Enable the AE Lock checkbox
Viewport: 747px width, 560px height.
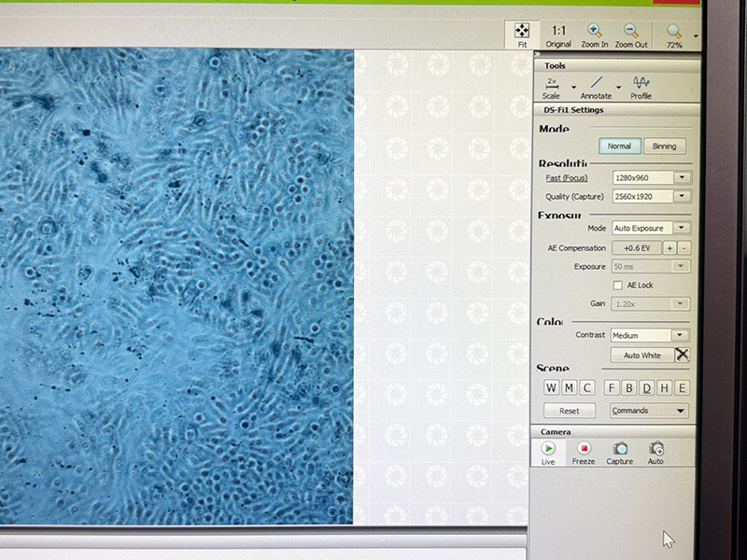coord(617,286)
